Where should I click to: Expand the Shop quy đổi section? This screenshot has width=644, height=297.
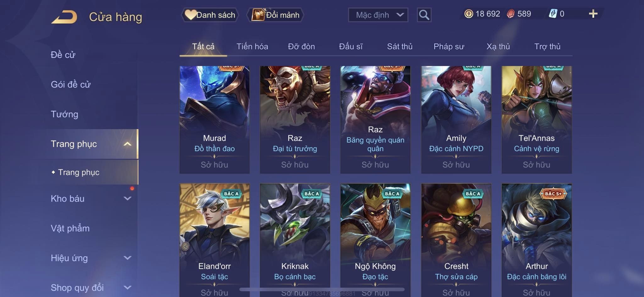pos(91,288)
